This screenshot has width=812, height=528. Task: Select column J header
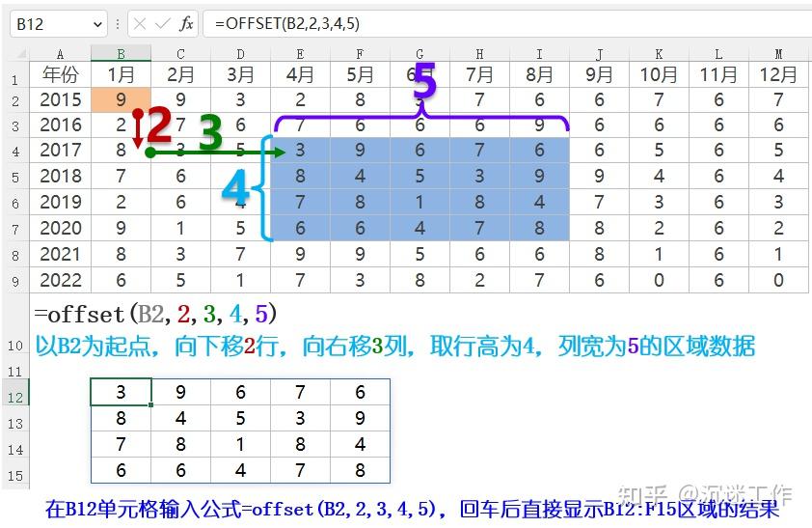pyautogui.click(x=599, y=54)
